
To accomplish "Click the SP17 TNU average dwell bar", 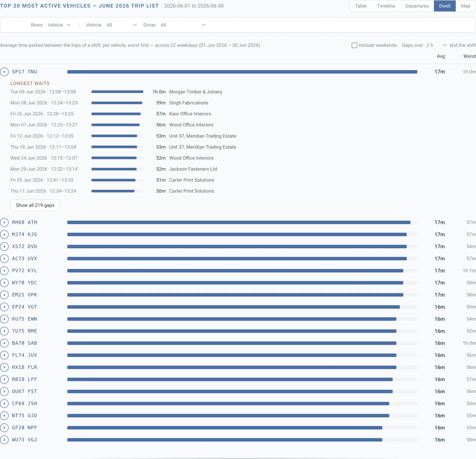I will tap(242, 72).
